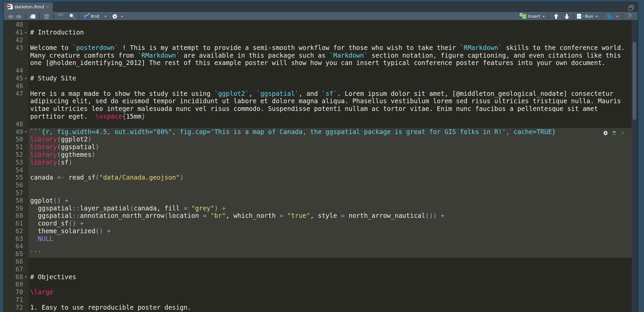Click the '# Study Site' heading text
The width and height of the screenshot is (644, 312).
coord(53,78)
